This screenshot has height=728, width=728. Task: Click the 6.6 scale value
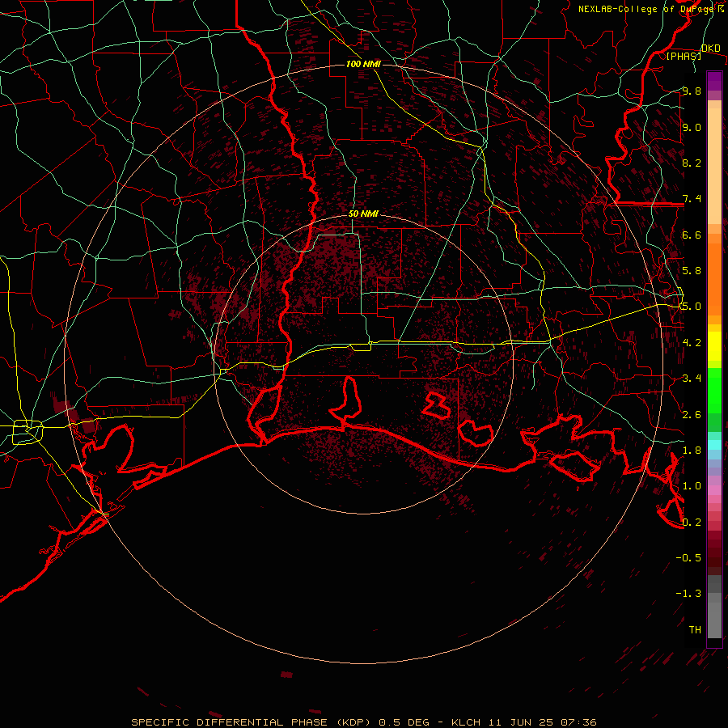coord(692,235)
